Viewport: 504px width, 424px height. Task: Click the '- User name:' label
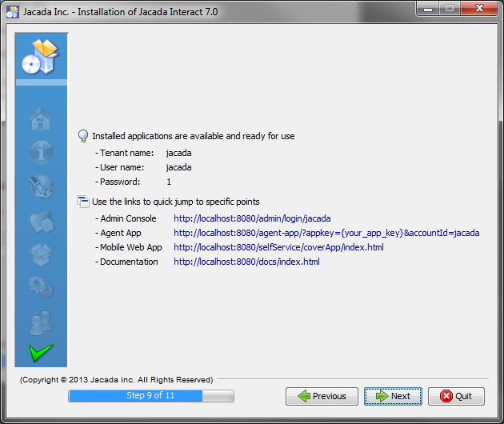[x=119, y=167]
